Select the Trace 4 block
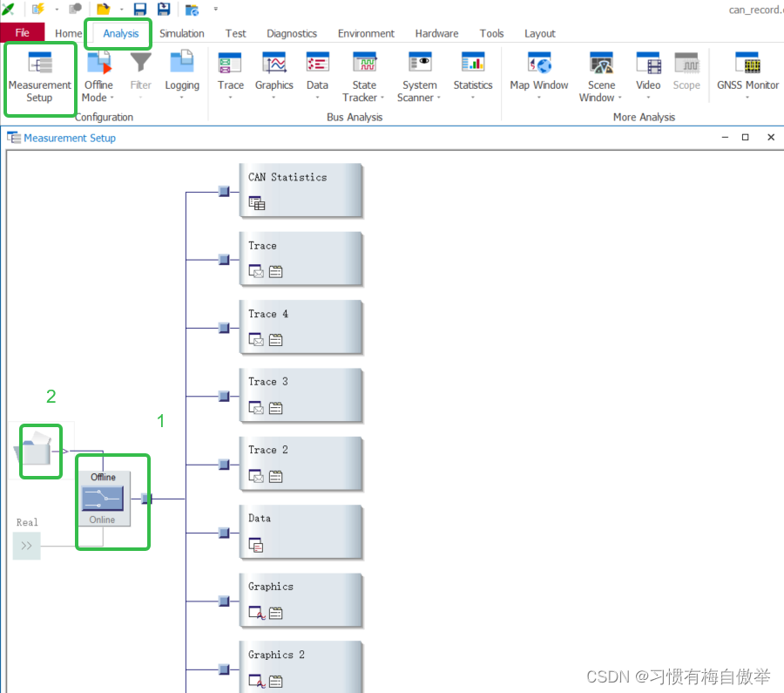Viewport: 784px width, 693px height. point(301,327)
